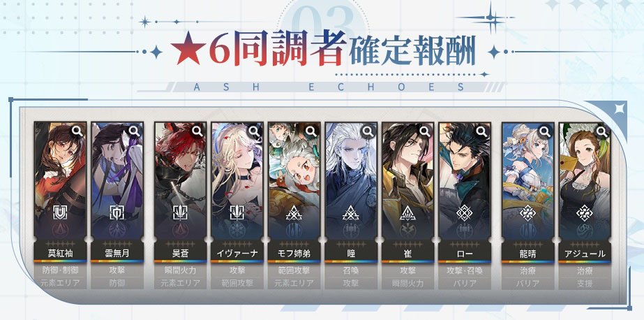Select the 莫紅袖 name label
This screenshot has height=320, width=644.
point(60,254)
